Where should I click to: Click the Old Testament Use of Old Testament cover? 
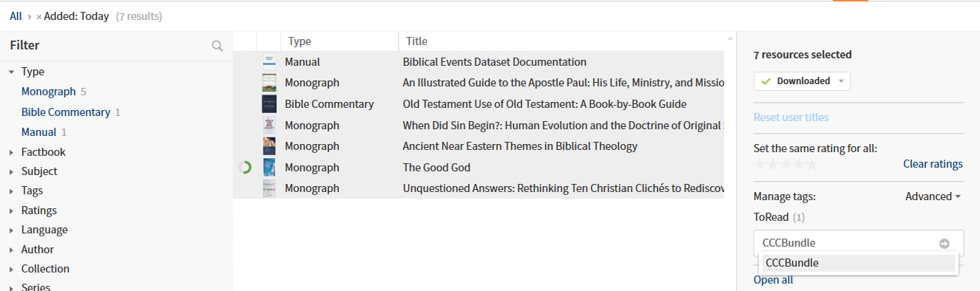(x=269, y=104)
